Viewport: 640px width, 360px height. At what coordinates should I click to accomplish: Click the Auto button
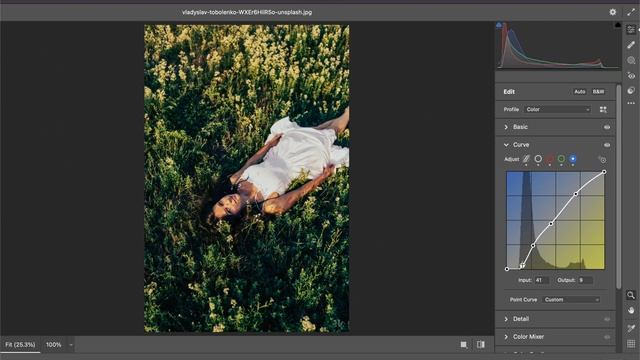[580, 92]
